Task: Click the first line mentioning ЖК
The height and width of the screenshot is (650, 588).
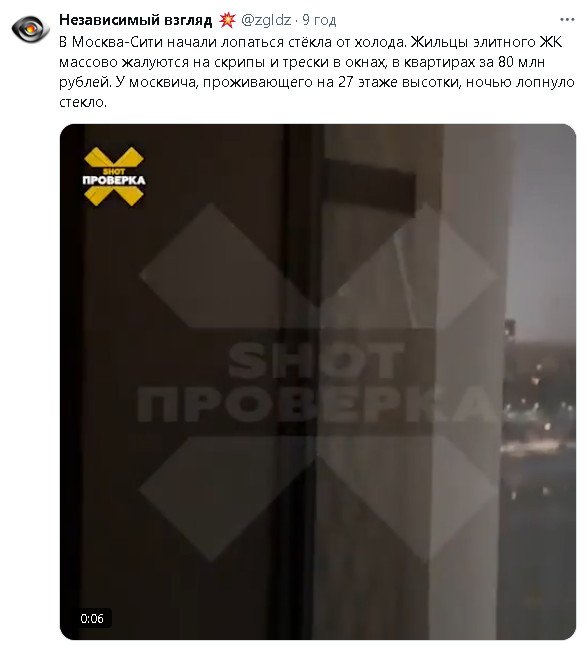Action: click(x=311, y=42)
